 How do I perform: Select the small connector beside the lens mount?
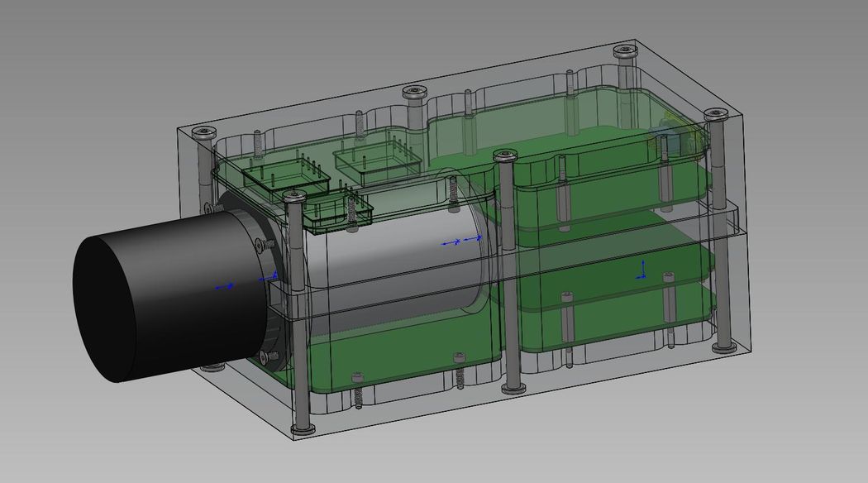pyautogui.click(x=337, y=212)
